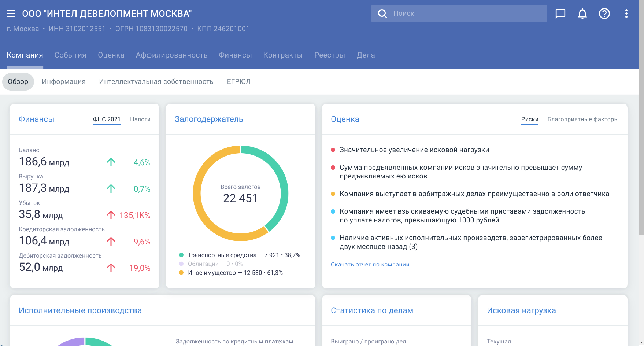The width and height of the screenshot is (644, 346).
Task: Click the magnifier icon in the search bar
Action: 382,13
